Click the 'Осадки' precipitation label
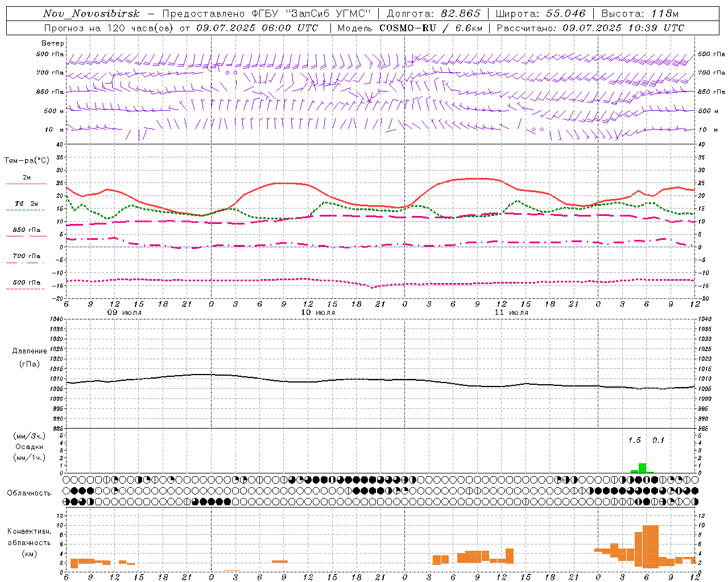728x582 pixels. 30,447
